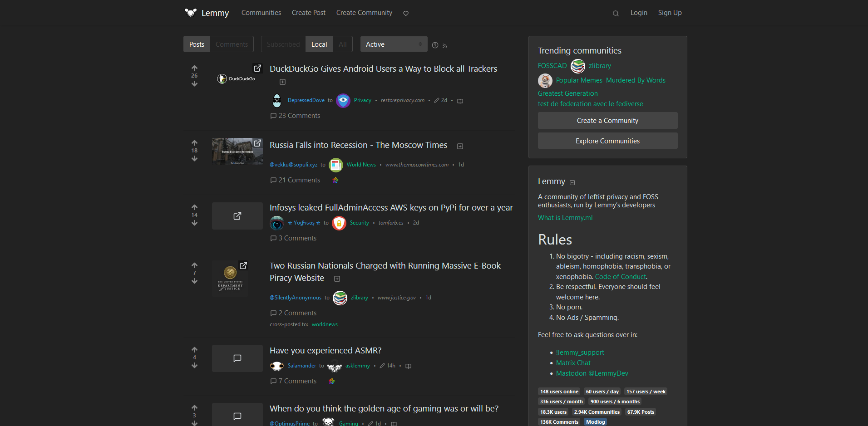Viewport: 868px width, 426px height.
Task: Upvote the DuckDuckGo trackers post
Action: tap(194, 68)
